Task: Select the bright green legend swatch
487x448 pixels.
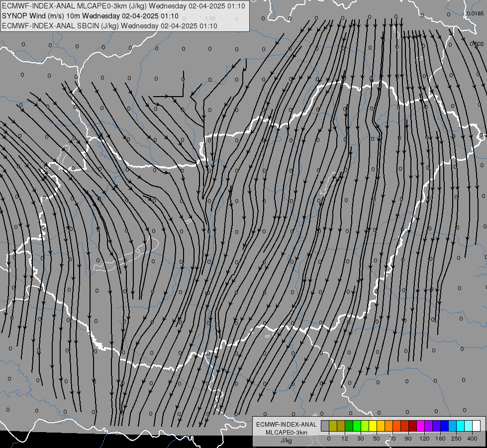Action: (357, 426)
